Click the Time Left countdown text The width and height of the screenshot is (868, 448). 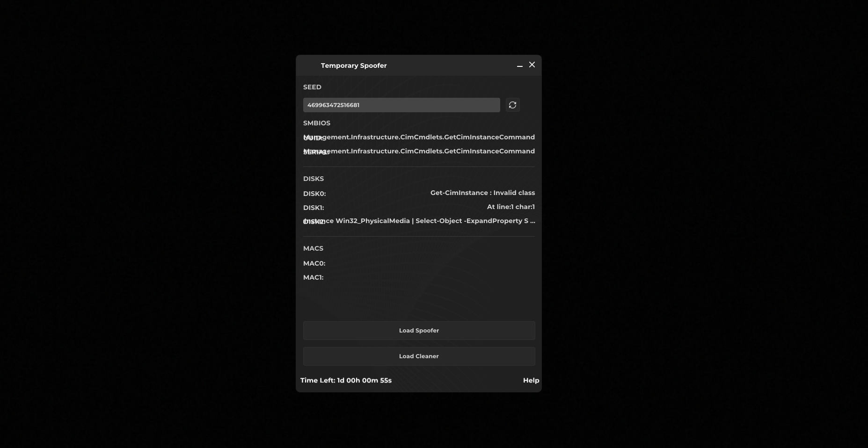tap(346, 381)
